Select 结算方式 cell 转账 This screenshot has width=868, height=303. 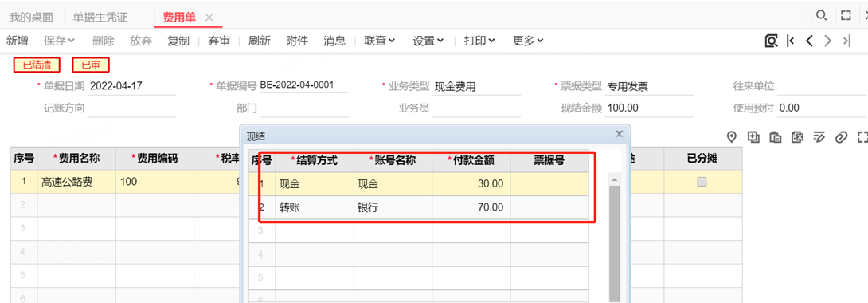(315, 208)
